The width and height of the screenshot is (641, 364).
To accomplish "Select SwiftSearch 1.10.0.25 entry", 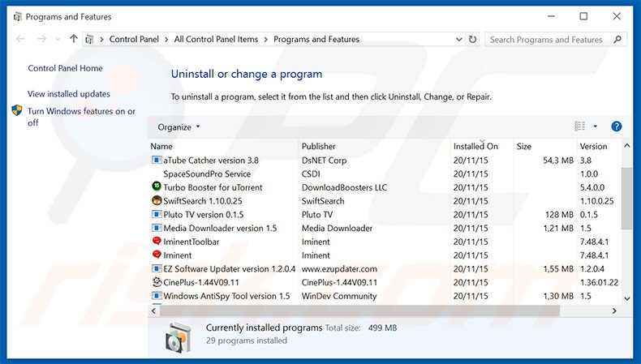I will tap(202, 201).
